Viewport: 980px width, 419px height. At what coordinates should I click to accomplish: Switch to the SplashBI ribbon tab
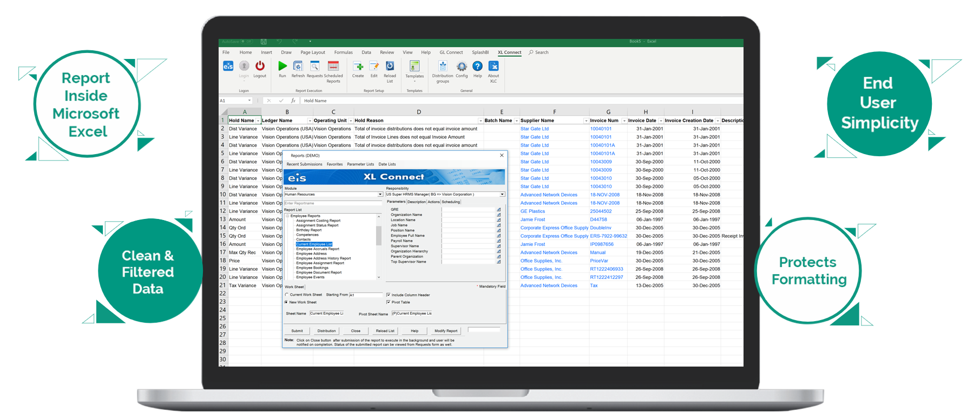[480, 52]
